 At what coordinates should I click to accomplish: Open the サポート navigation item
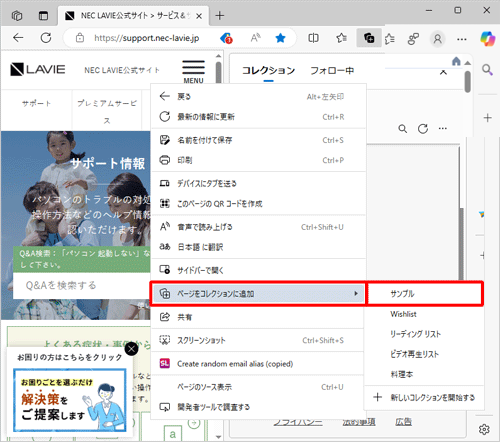(x=36, y=103)
